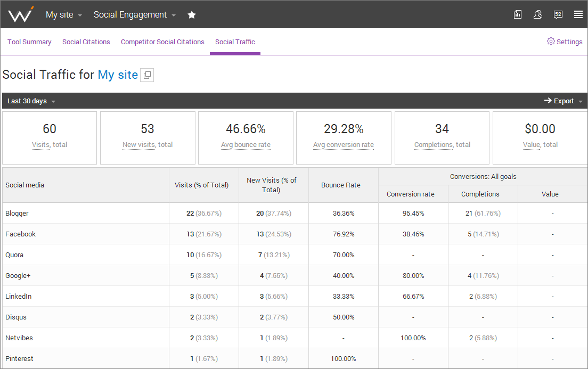
Task: Click Quora bounce rate 70.00%
Action: (x=344, y=255)
